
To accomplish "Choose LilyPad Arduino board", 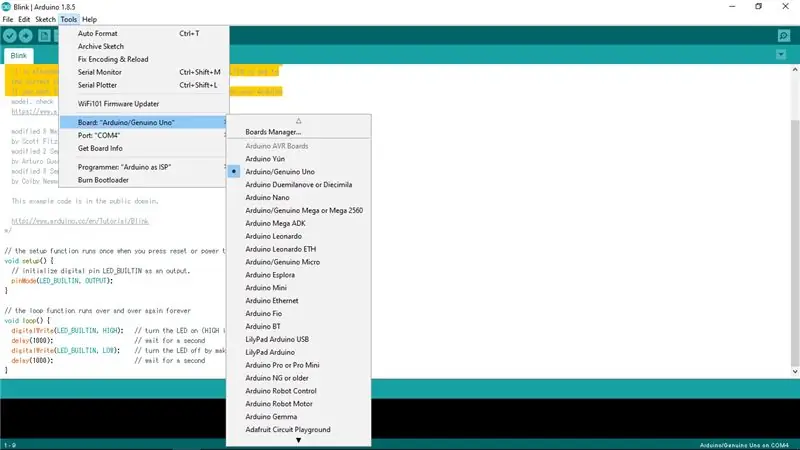I will click(298, 352).
